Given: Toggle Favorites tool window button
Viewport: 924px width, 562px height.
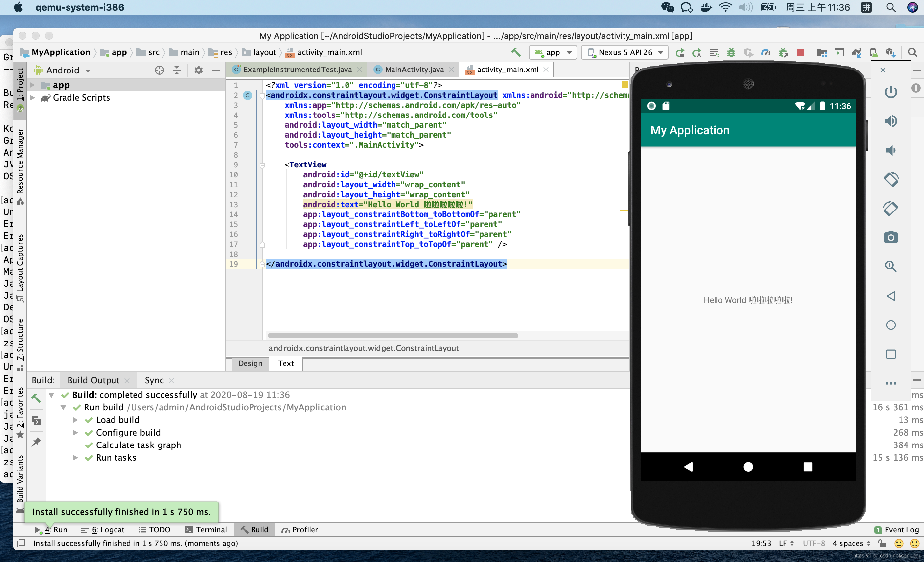Looking at the screenshot, I should pyautogui.click(x=20, y=412).
